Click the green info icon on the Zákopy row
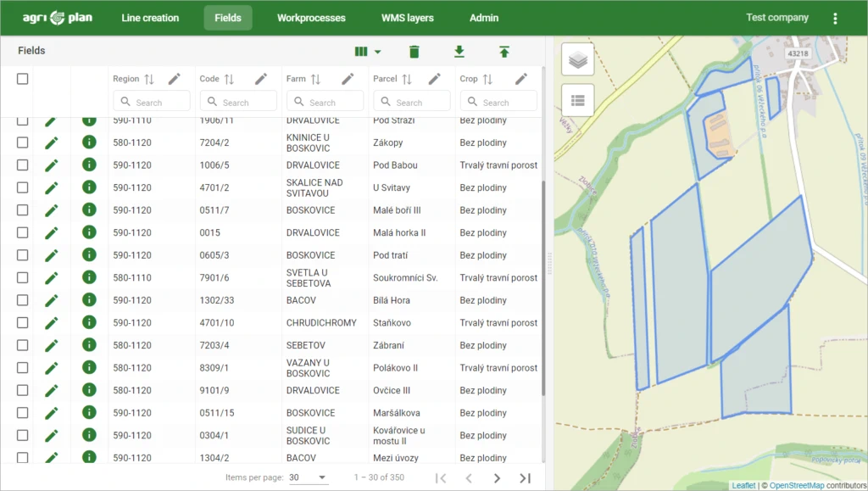 click(x=88, y=142)
